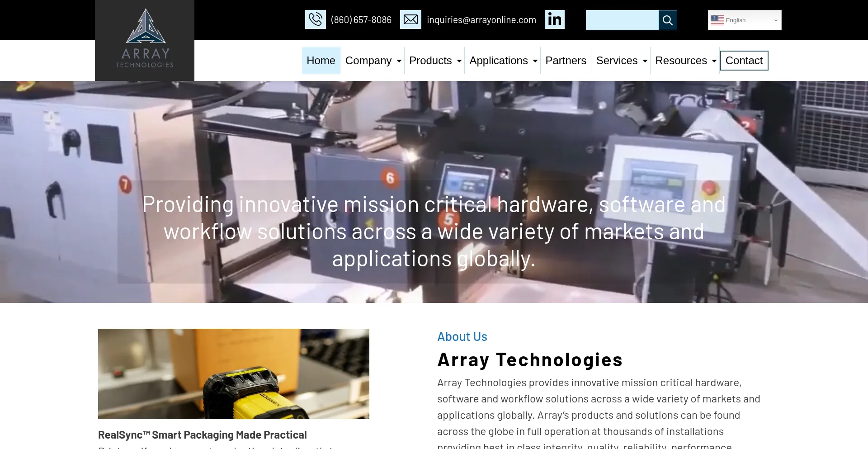Focus the header search input field
The image size is (868, 449).
pyautogui.click(x=622, y=20)
